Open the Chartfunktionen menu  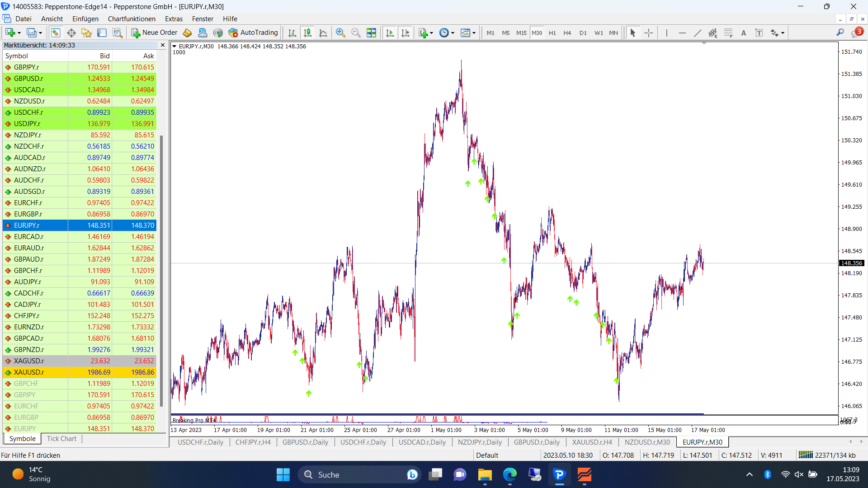pyautogui.click(x=131, y=19)
